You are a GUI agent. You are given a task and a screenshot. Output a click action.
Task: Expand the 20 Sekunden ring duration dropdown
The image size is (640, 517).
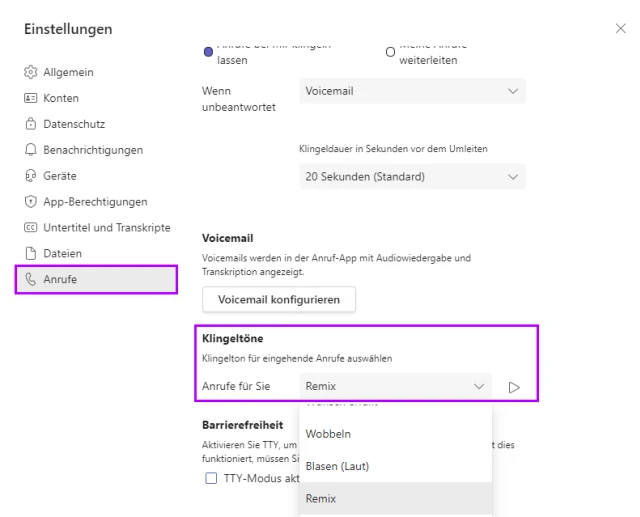point(412,177)
